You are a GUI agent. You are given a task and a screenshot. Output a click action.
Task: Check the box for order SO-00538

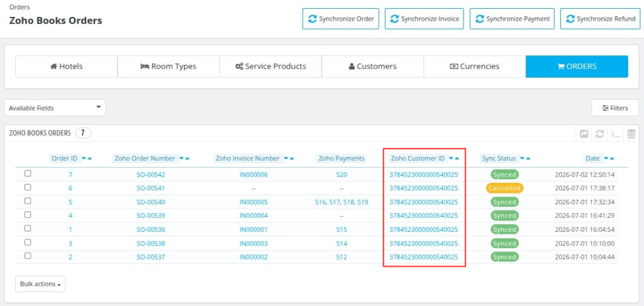[28, 242]
